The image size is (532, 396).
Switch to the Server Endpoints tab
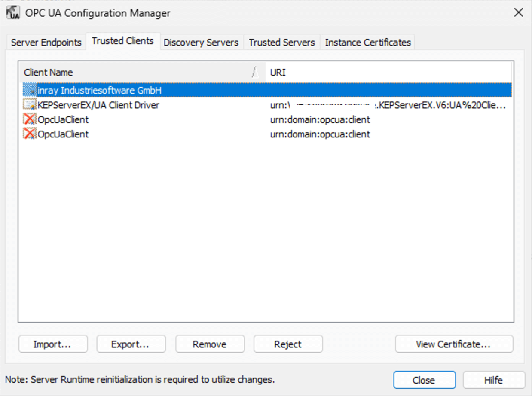coord(46,43)
